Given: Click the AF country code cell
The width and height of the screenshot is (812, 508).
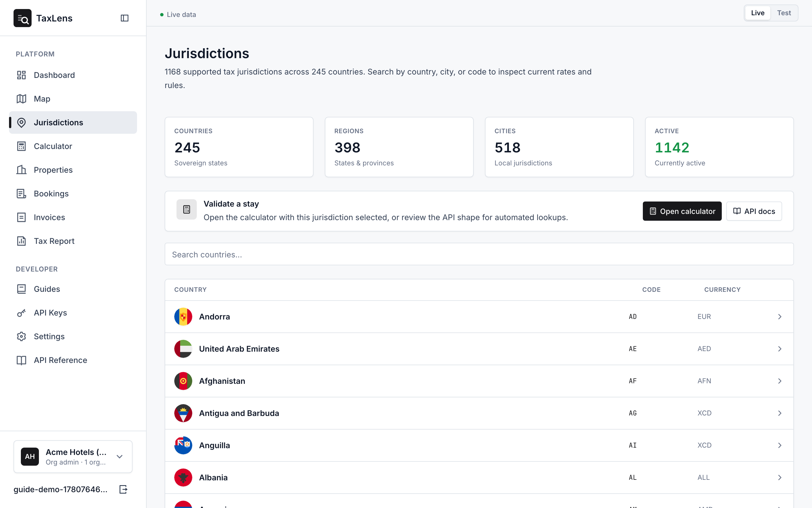Looking at the screenshot, I should tap(632, 381).
